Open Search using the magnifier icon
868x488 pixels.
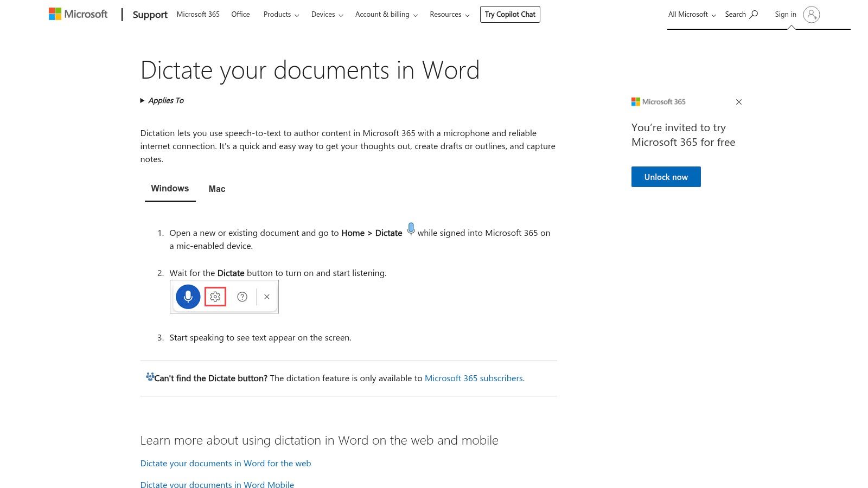coord(754,14)
